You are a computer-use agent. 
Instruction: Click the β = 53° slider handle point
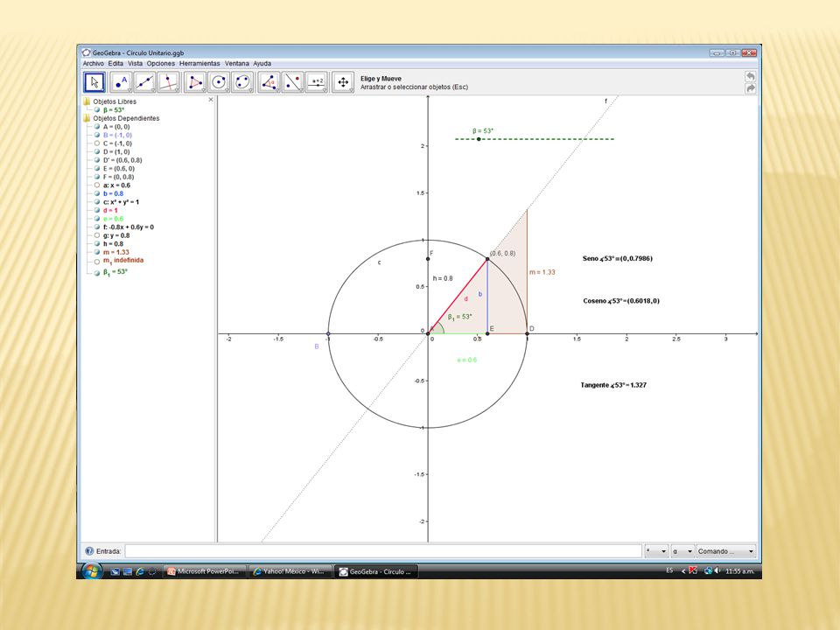click(479, 139)
